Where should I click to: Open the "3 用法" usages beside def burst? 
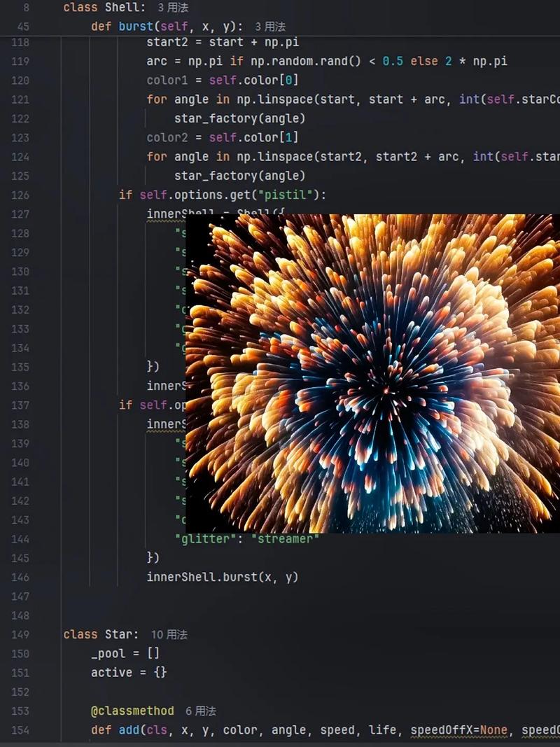pyautogui.click(x=270, y=27)
